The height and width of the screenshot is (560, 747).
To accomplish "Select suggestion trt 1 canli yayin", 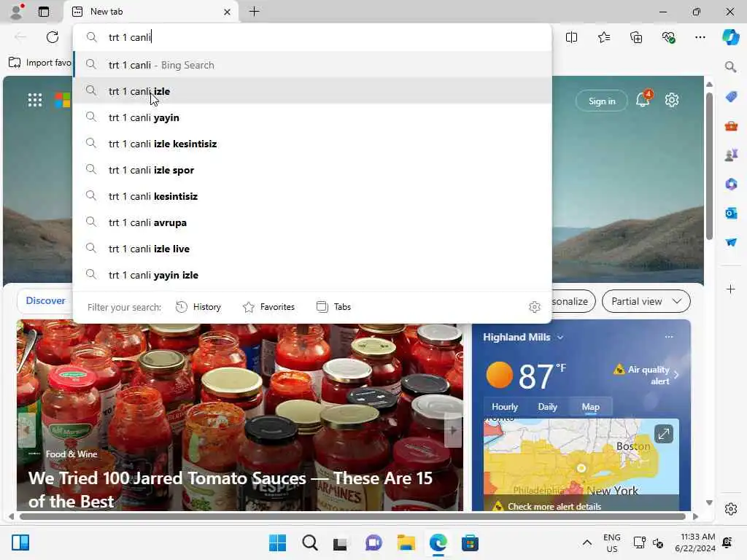I will click(312, 117).
